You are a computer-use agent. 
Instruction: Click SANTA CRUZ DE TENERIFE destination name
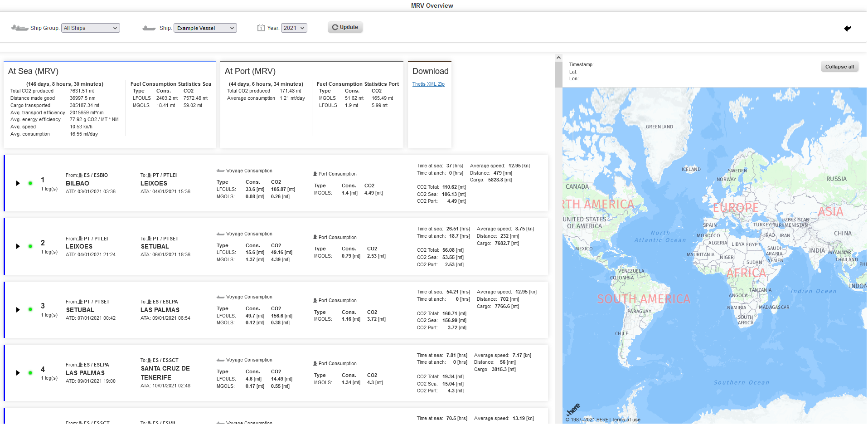tap(165, 373)
